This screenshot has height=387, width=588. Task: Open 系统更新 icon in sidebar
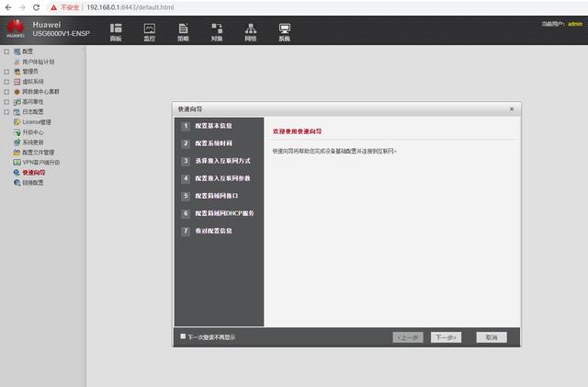[17, 142]
